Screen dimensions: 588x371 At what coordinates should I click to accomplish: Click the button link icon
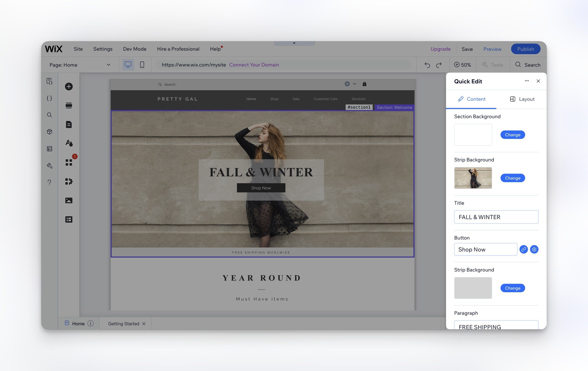point(523,249)
